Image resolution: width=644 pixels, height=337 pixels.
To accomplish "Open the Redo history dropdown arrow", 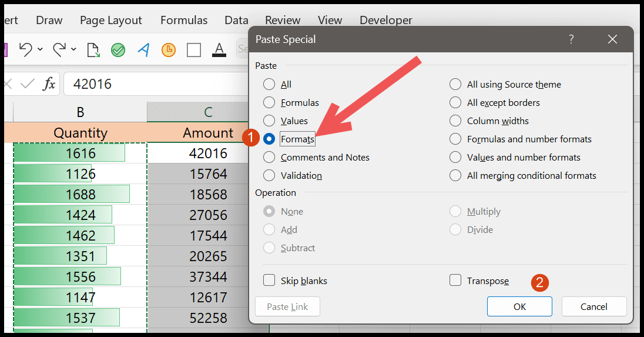I will click(73, 49).
